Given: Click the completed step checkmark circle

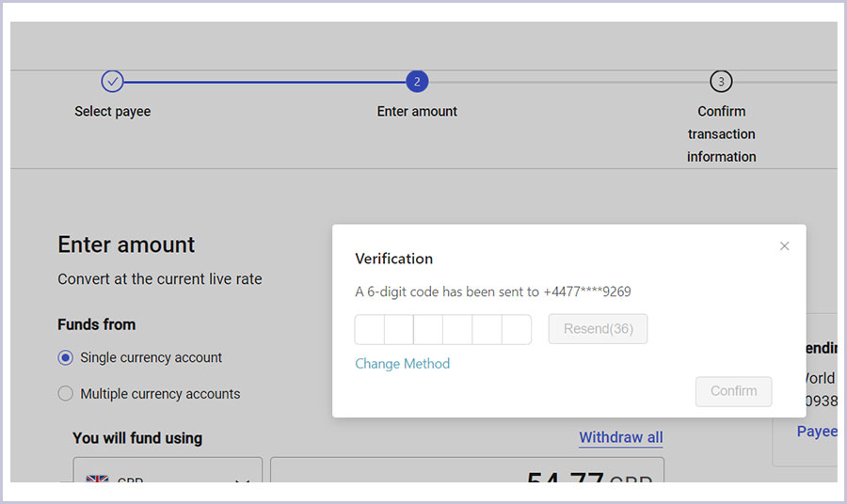Looking at the screenshot, I should pos(112,82).
